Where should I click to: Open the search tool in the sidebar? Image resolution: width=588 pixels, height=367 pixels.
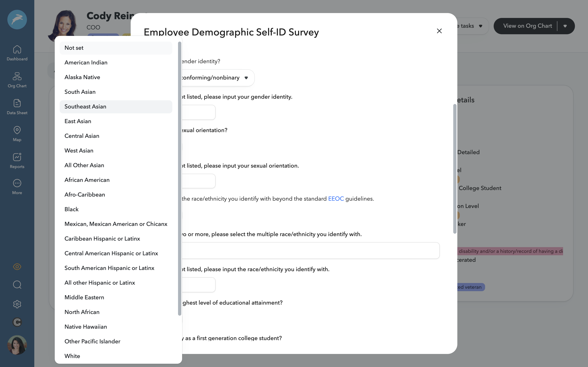tap(17, 284)
